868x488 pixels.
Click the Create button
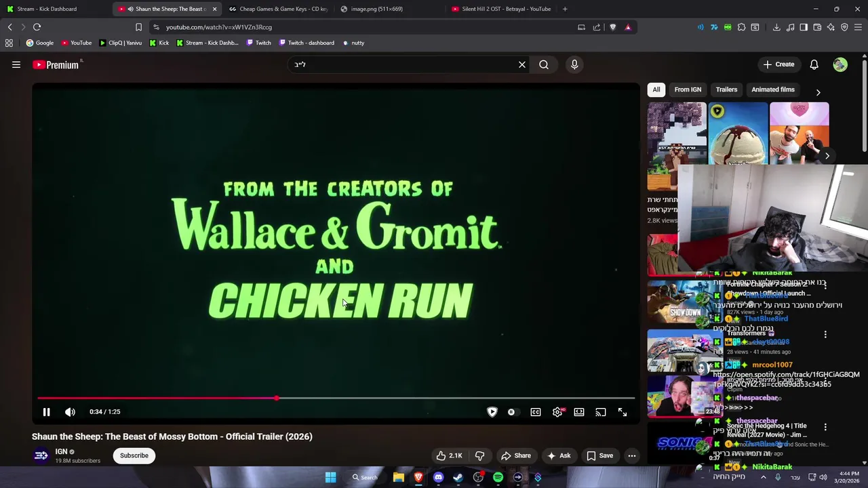(778, 64)
